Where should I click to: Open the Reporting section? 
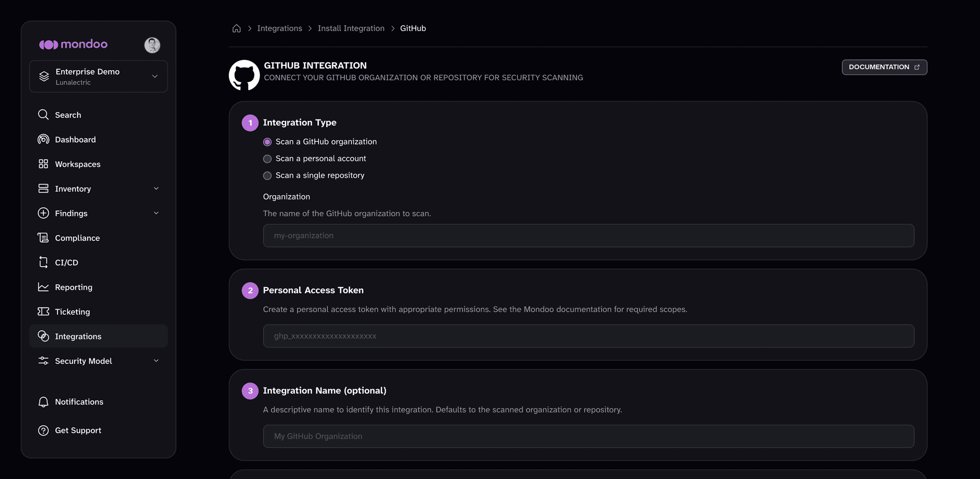99,287
